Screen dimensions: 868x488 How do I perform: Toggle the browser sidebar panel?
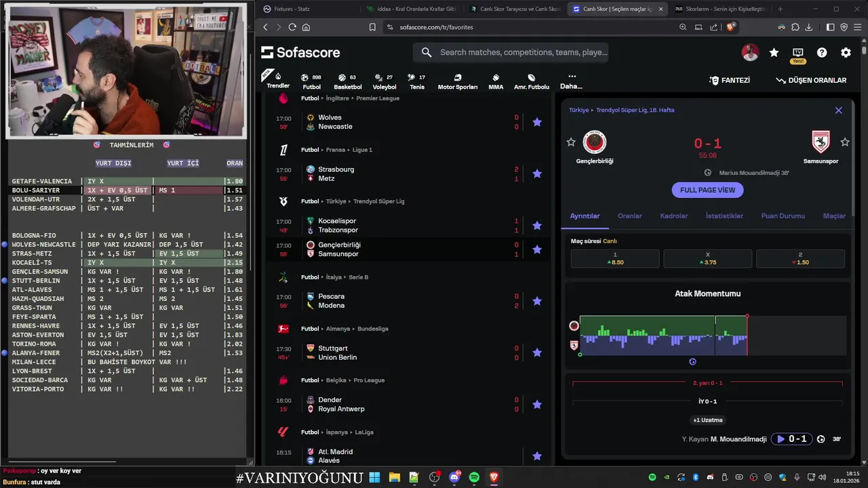coord(830,27)
